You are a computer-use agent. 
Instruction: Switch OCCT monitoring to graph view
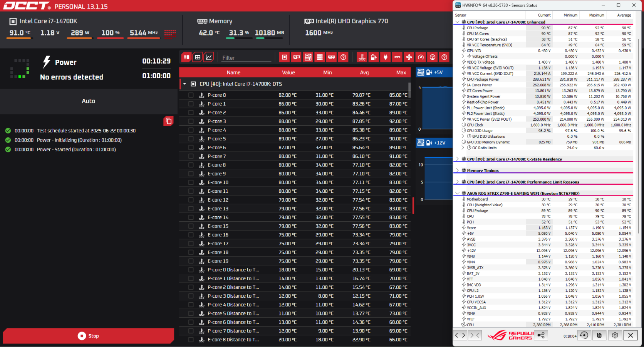209,57
